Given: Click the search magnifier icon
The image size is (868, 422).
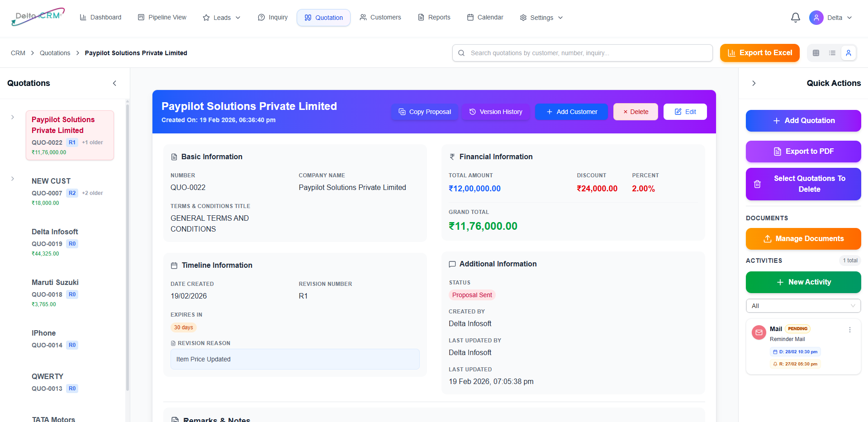Looking at the screenshot, I should pyautogui.click(x=461, y=53).
